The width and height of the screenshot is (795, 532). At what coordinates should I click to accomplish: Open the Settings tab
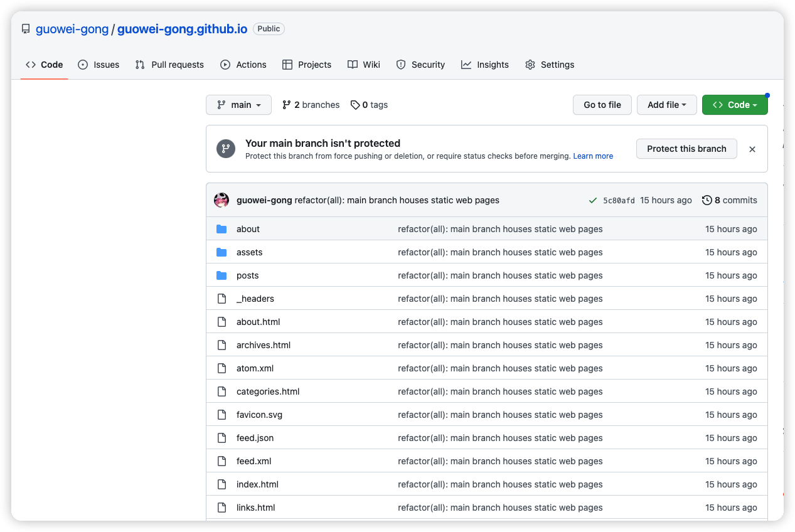coord(550,64)
